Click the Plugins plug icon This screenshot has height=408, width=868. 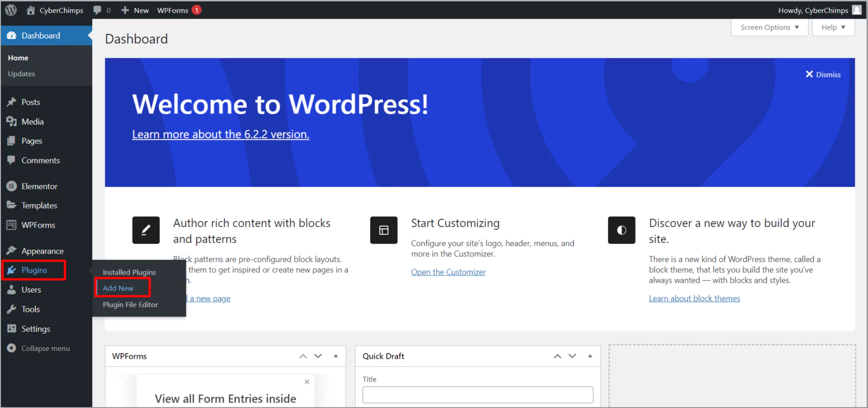click(x=11, y=270)
